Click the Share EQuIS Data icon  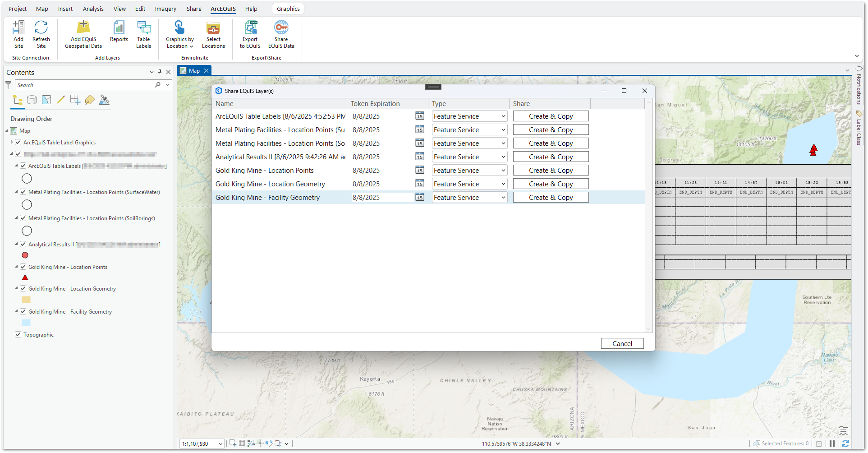pyautogui.click(x=281, y=28)
